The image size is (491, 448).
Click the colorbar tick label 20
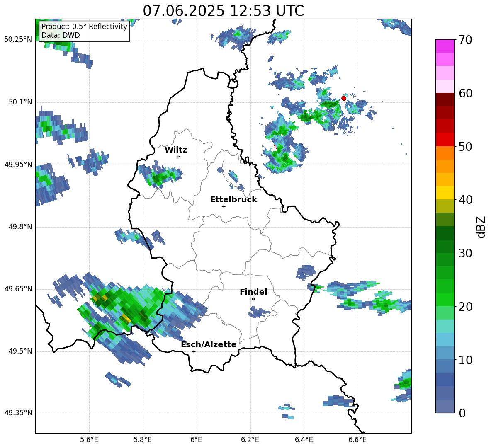pos(465,307)
